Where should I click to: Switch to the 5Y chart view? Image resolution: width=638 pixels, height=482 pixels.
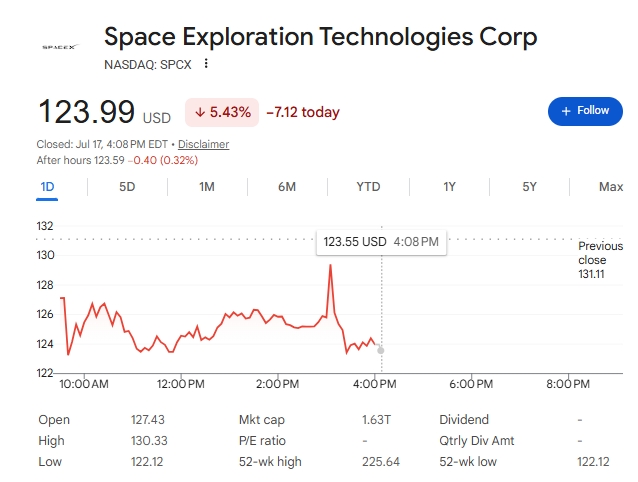point(529,187)
